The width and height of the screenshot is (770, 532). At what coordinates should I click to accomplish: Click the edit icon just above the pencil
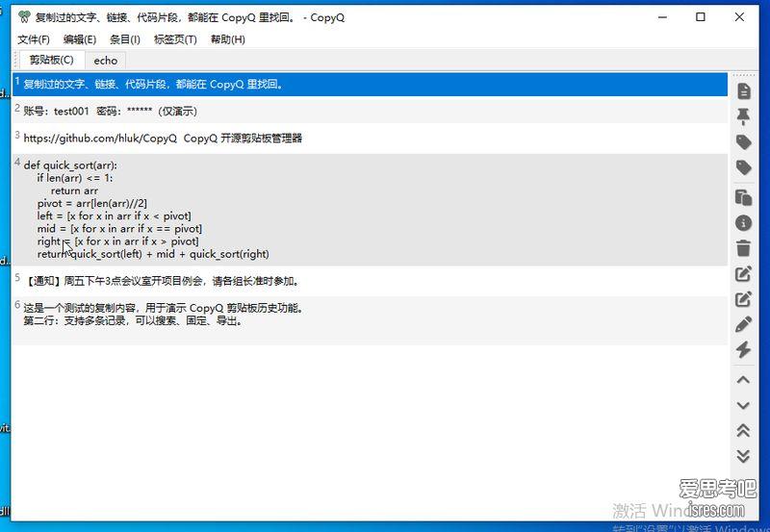coord(743,299)
